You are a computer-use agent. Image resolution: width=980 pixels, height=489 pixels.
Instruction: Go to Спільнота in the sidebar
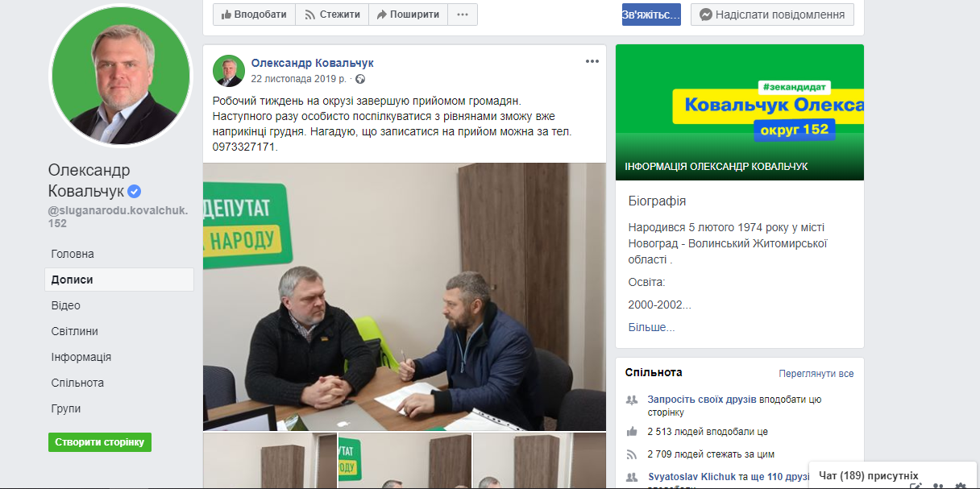tap(77, 383)
